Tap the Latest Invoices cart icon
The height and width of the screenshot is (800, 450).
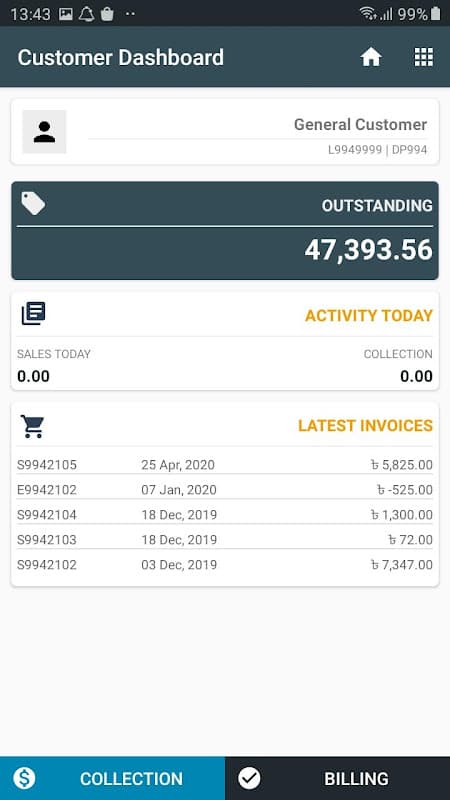click(x=33, y=426)
